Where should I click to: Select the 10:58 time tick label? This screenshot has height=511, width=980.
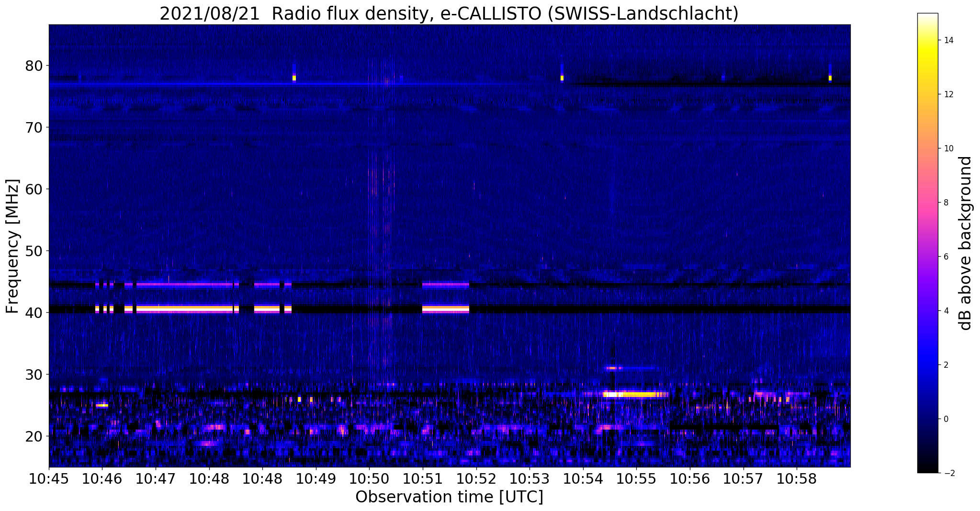pos(797,479)
